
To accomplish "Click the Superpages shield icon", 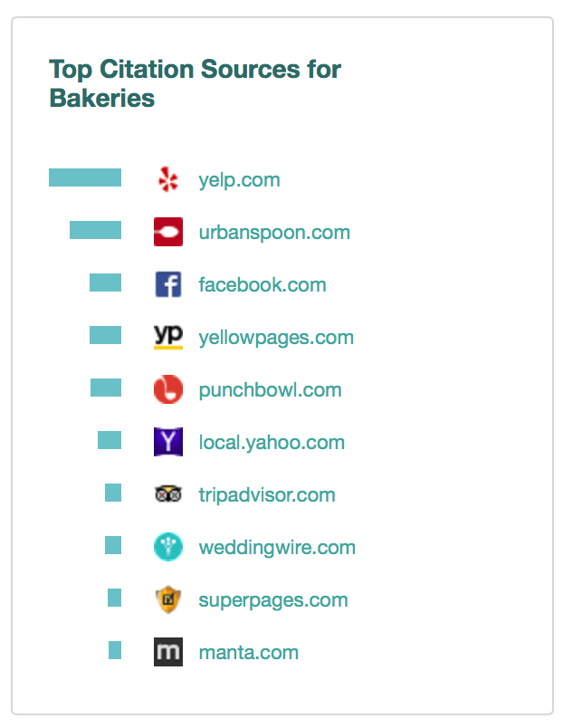I will 168,599.
